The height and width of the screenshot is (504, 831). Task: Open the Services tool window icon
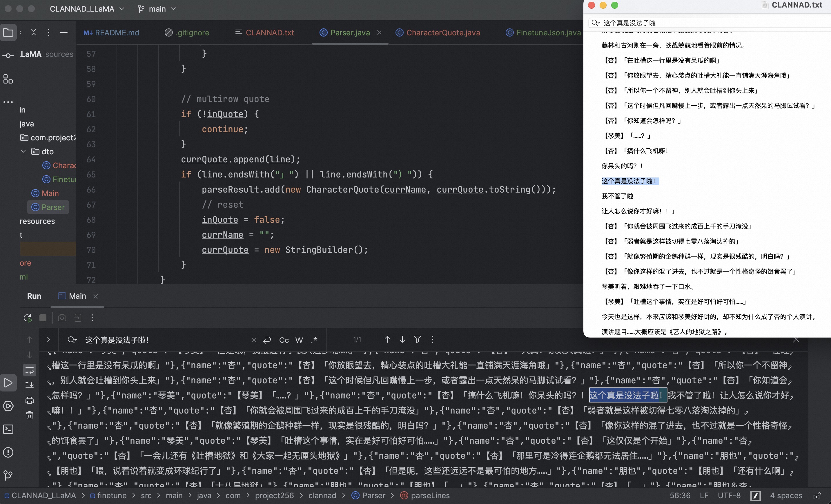click(8, 406)
